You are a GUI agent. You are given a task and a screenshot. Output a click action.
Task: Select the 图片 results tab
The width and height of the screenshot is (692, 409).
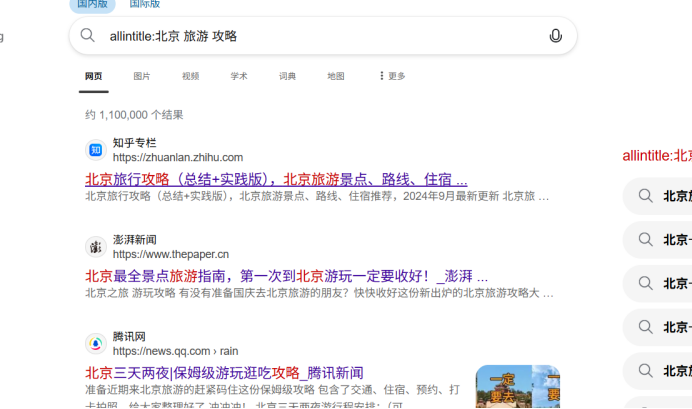[x=142, y=76]
